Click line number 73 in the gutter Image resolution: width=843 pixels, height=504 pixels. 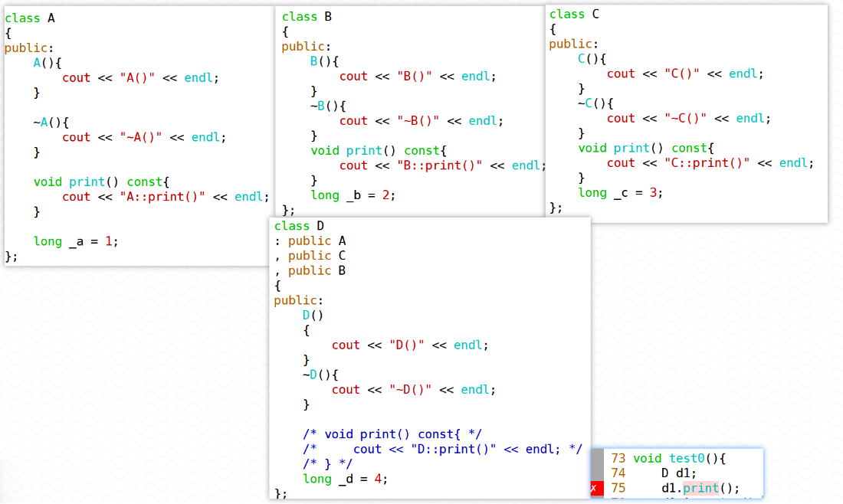(618, 458)
